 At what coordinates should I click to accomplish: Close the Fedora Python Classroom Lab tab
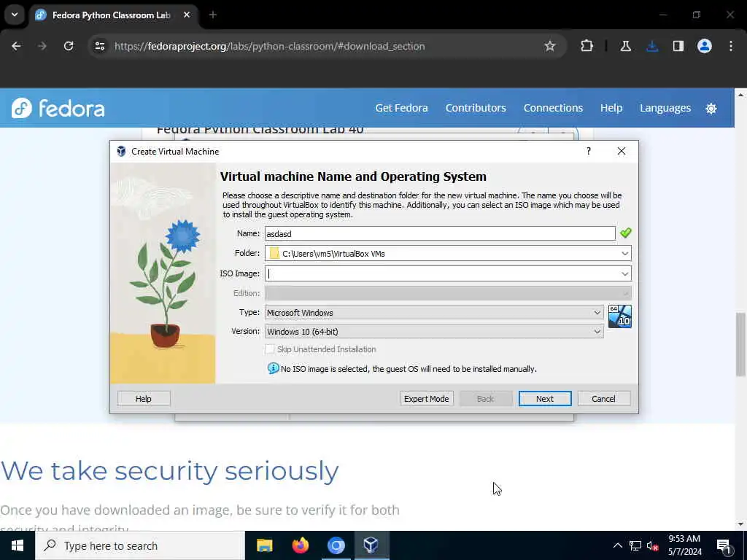pos(187,15)
